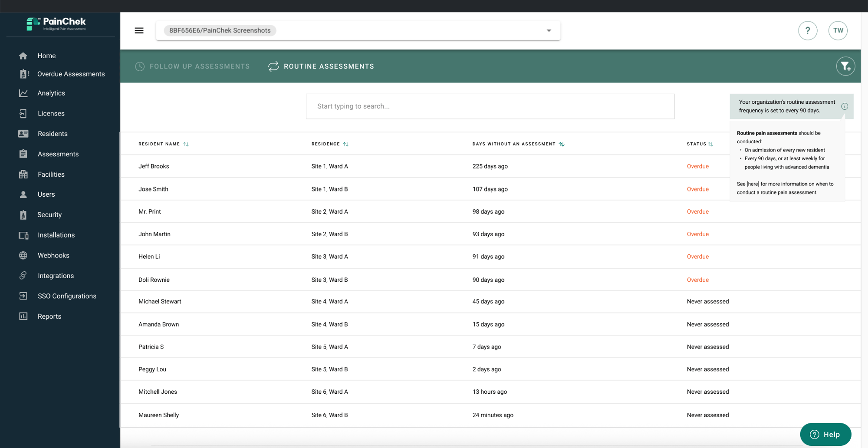Click the Follow Up Assessments clock icon
868x448 pixels.
[140, 66]
